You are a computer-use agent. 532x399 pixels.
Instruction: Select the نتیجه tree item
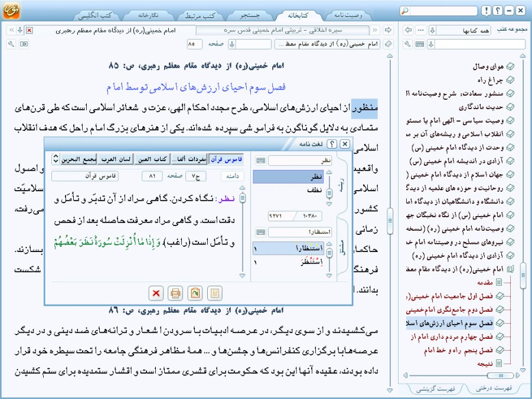point(485,364)
